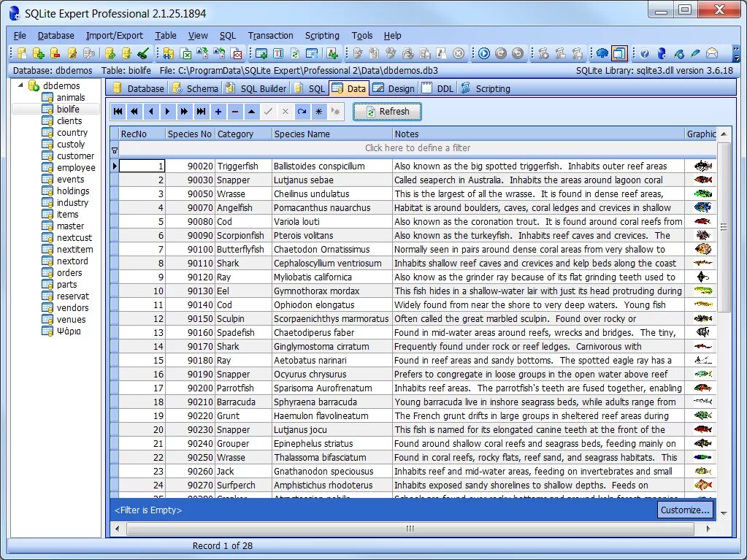The width and height of the screenshot is (747, 560).
Task: Click the cell "Sphyraena barracuda"
Action: (332, 402)
